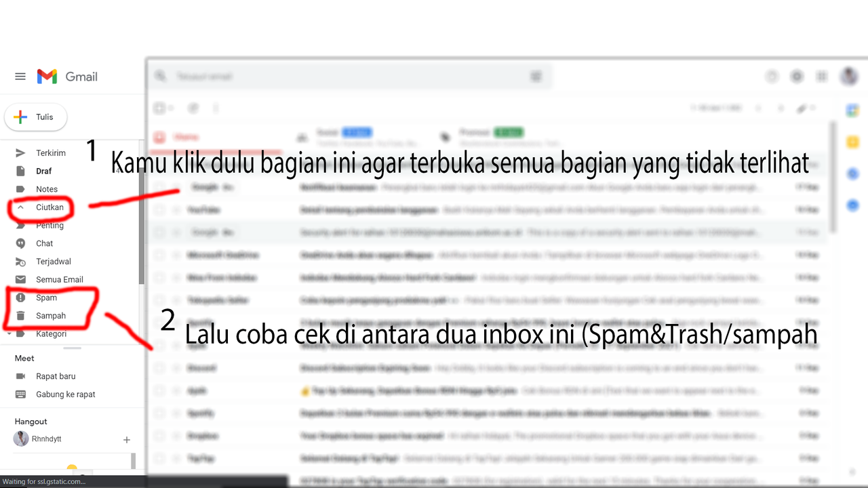Open Semua Email folder
Screen dimensions: 868x488
coord(60,279)
